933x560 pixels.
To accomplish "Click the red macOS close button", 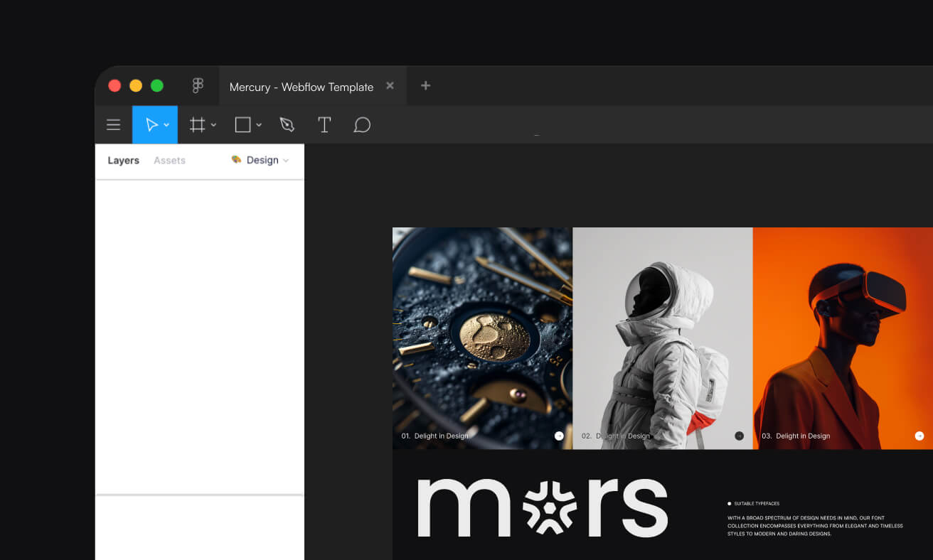I will 114,86.
